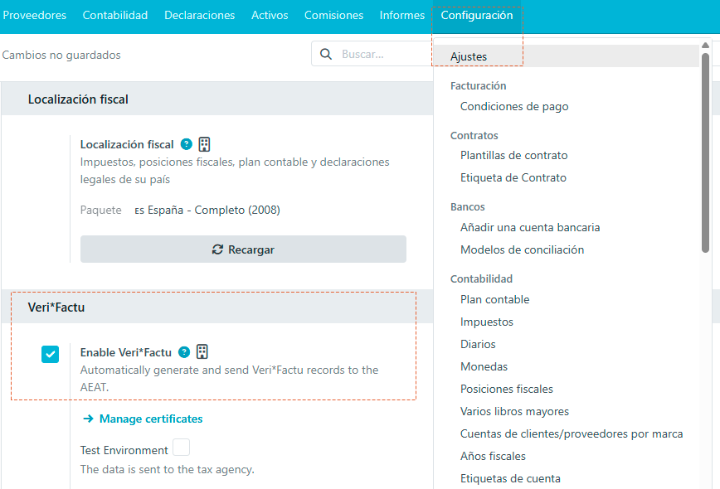This screenshot has width=720, height=489.
Task: Click the Cambios no guardados status text
Action: tap(61, 55)
